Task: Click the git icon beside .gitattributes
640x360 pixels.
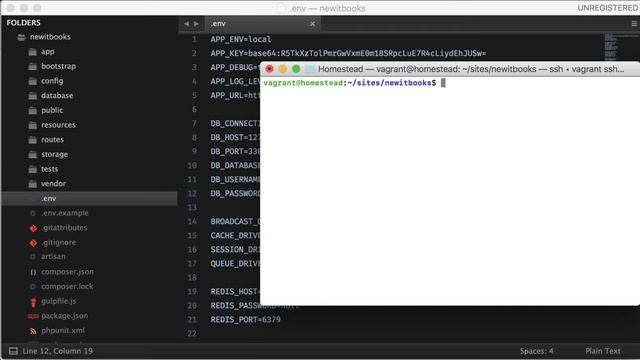Action: tap(33, 228)
